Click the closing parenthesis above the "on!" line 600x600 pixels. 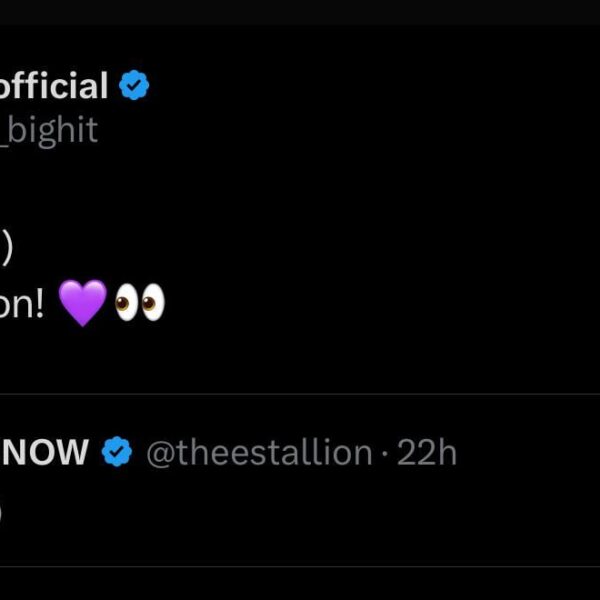(x=5, y=250)
